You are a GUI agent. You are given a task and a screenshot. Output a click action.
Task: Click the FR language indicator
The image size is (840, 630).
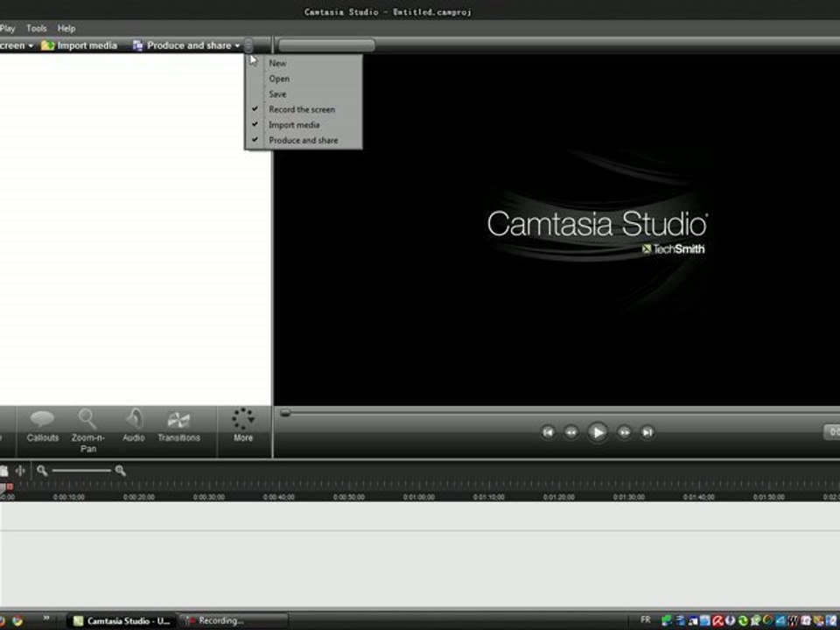point(646,620)
